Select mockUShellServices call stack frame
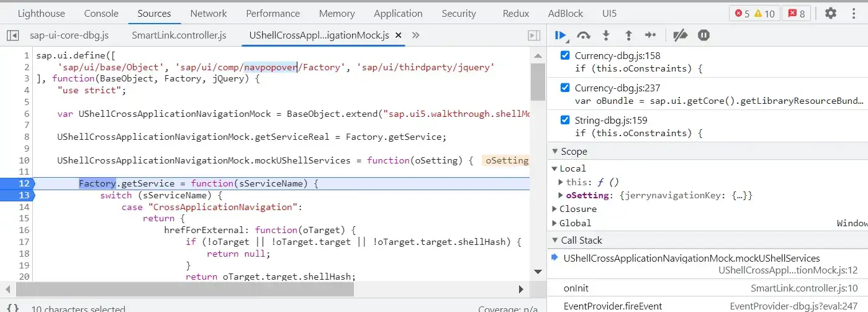 (x=707, y=264)
